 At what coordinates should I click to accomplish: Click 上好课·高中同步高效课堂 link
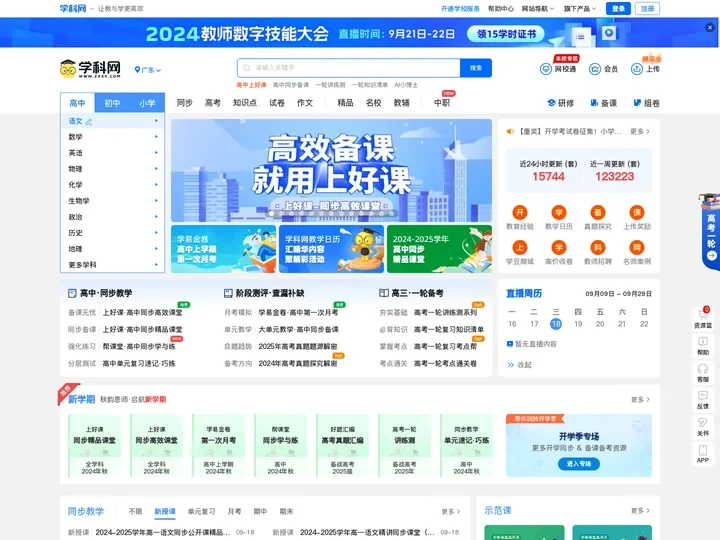click(x=142, y=312)
